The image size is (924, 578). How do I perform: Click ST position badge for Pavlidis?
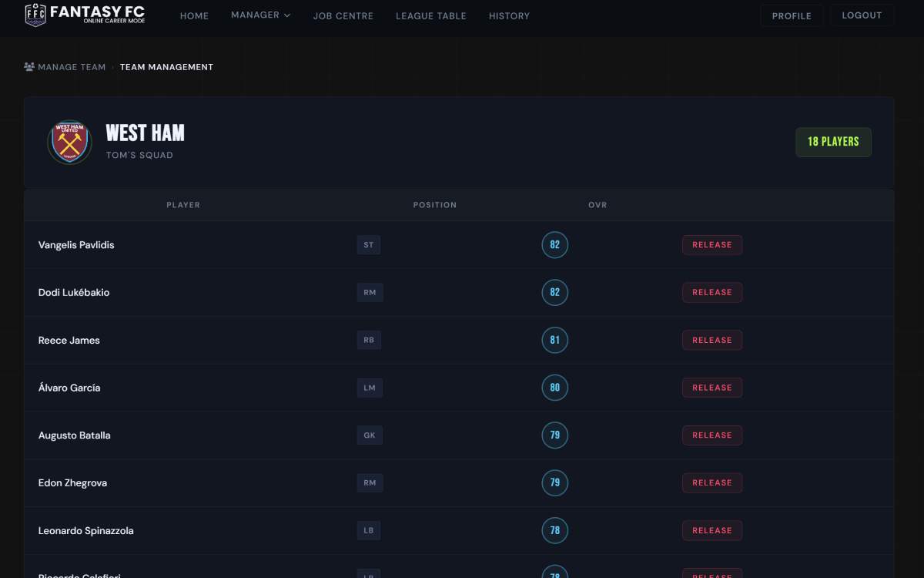[x=369, y=245]
